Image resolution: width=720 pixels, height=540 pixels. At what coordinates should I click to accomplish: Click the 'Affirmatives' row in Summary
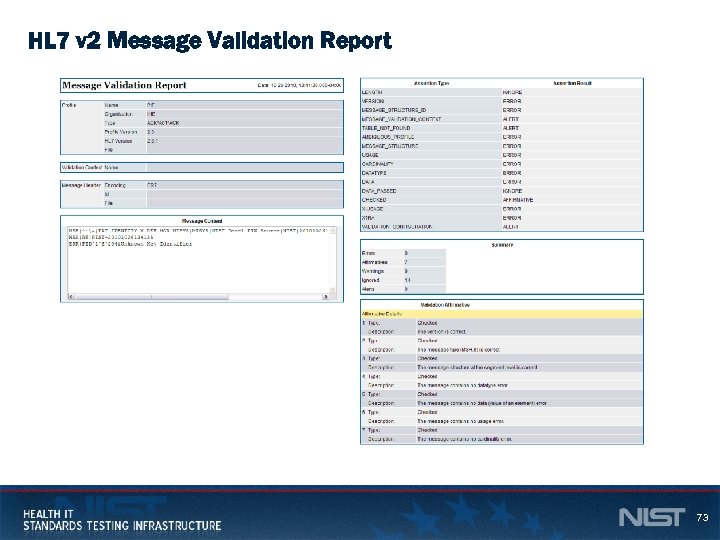403,262
